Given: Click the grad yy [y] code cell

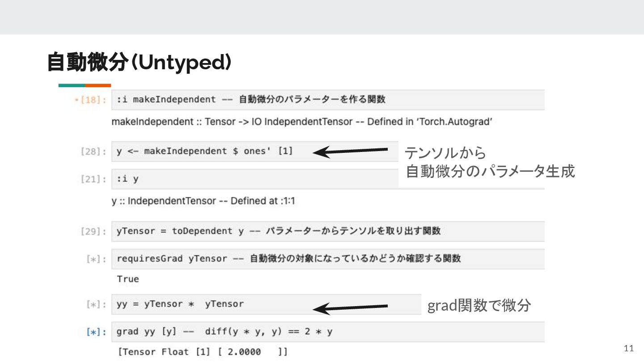Looking at the screenshot, I should (x=328, y=332).
